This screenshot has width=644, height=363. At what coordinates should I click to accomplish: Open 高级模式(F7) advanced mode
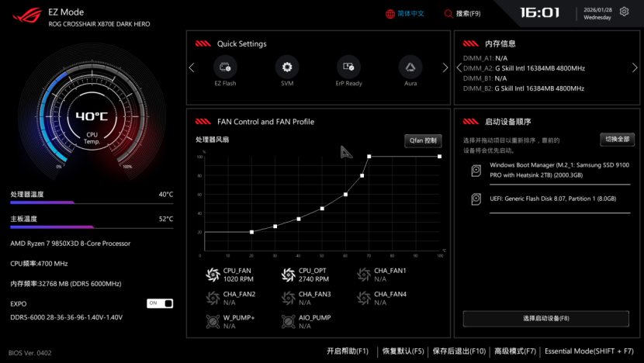coord(515,351)
